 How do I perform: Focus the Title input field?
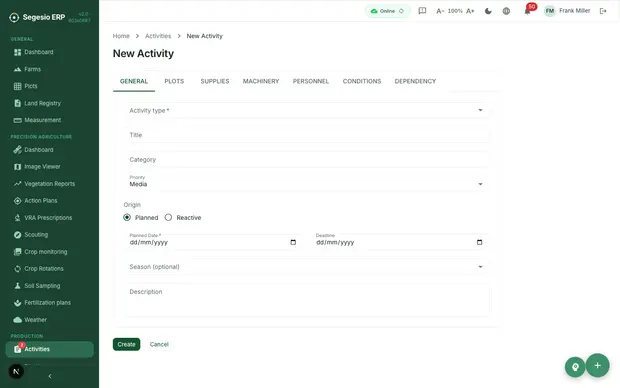click(307, 135)
